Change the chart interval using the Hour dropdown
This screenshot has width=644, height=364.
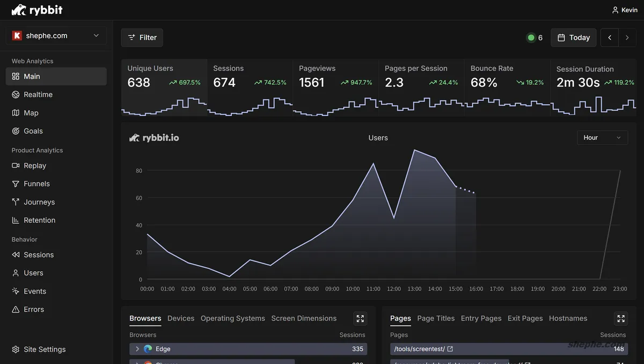(x=602, y=137)
